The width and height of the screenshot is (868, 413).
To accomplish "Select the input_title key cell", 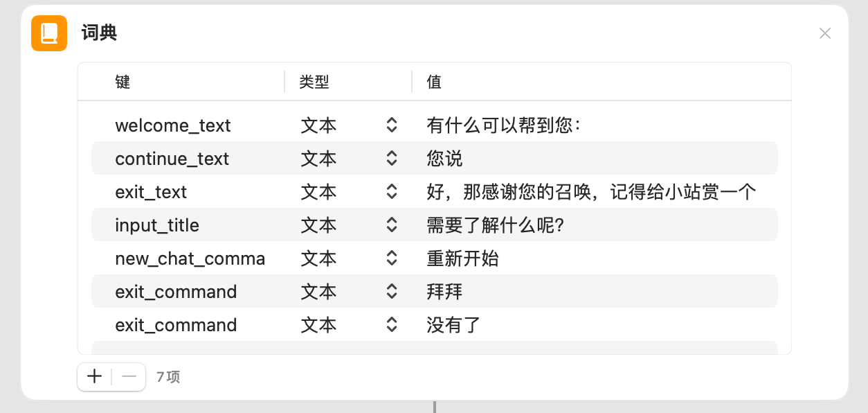I will [157, 225].
